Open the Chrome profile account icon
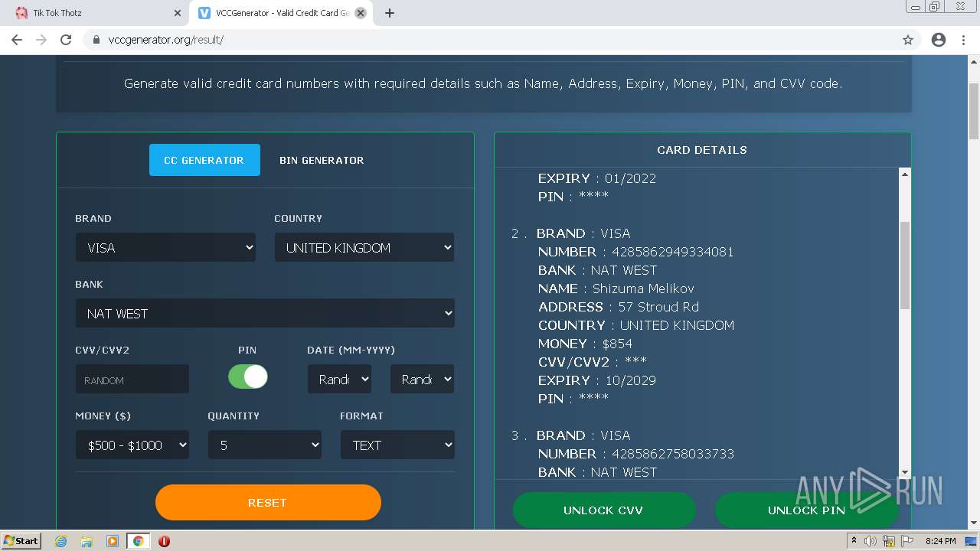Image resolution: width=980 pixels, height=551 pixels. tap(939, 40)
